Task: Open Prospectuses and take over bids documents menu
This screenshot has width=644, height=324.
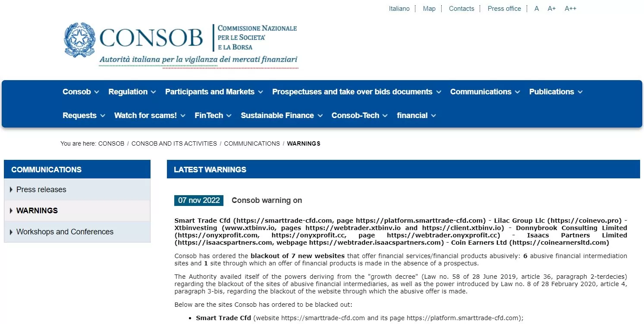Action: 356,92
